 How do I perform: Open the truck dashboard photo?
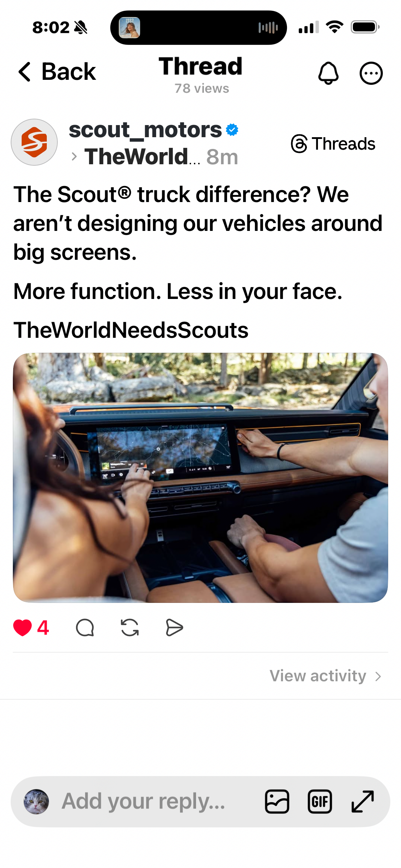point(200,478)
